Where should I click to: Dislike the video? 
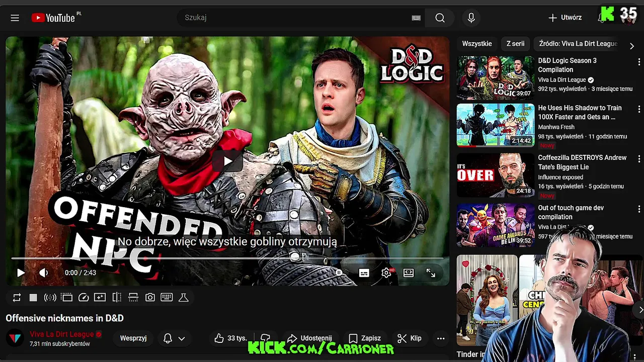[266, 338]
